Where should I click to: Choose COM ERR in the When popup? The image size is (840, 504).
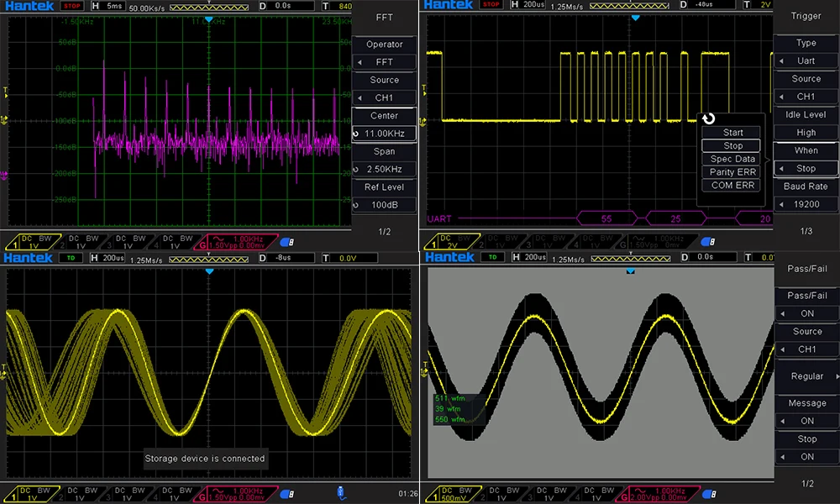pos(732,186)
